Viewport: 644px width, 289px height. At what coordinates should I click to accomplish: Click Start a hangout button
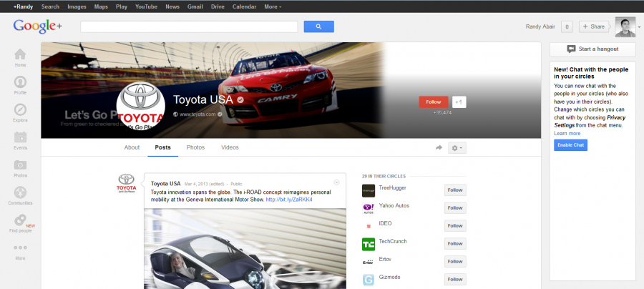click(x=592, y=49)
